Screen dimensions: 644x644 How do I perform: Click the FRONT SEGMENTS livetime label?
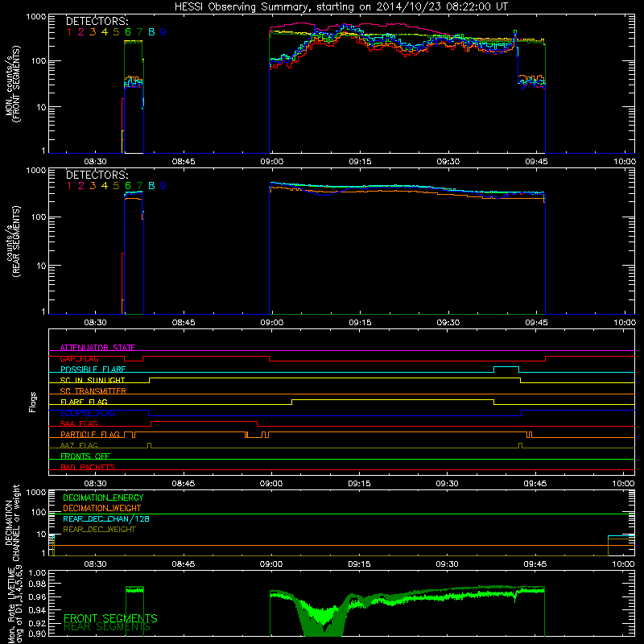tap(110, 618)
